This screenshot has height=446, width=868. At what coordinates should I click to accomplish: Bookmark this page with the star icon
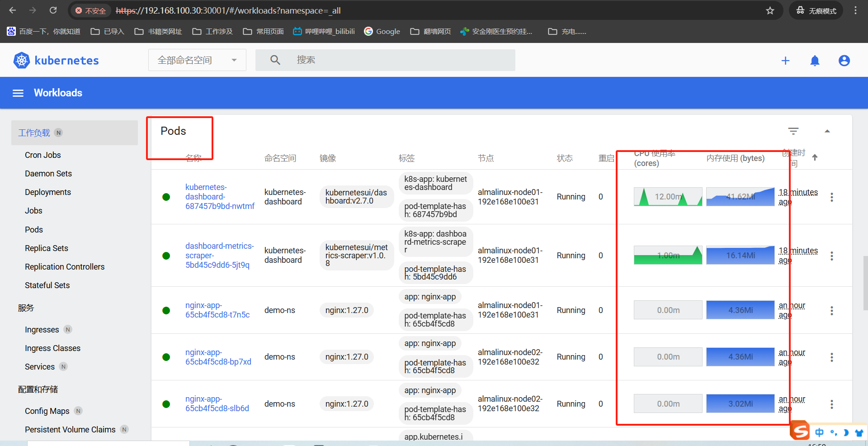click(x=770, y=10)
